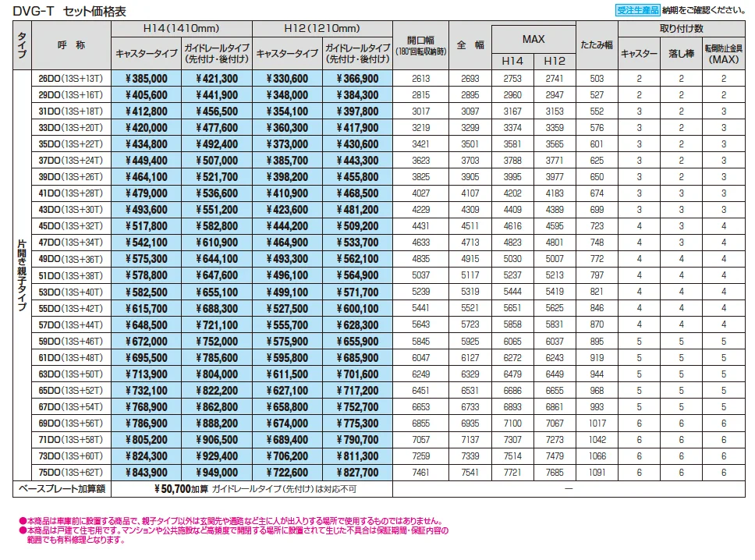Image resolution: width=755 pixels, height=560 pixels.
Task: Click folded width value 1091
Action: tap(597, 473)
